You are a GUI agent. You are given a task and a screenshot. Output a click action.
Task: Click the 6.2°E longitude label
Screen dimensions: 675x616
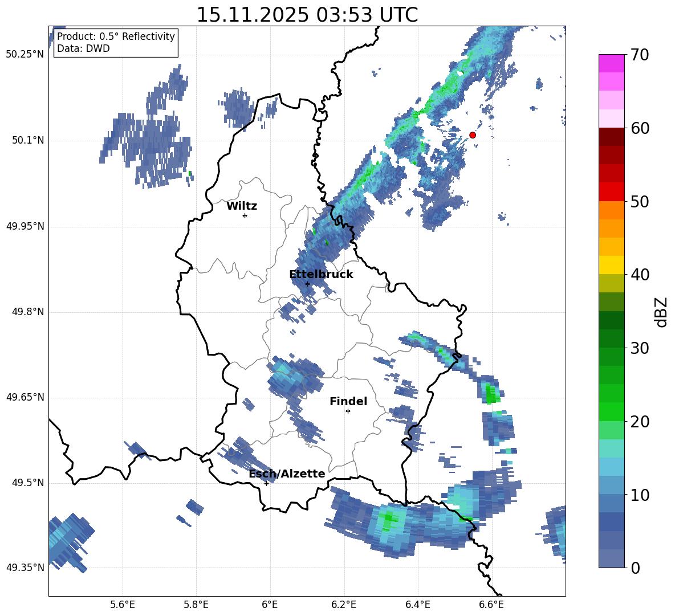344,605
